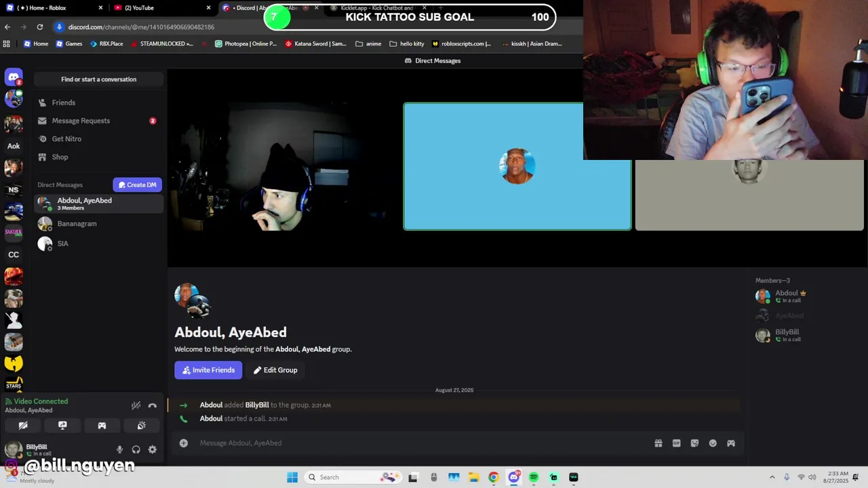Open the NS server

point(14,190)
